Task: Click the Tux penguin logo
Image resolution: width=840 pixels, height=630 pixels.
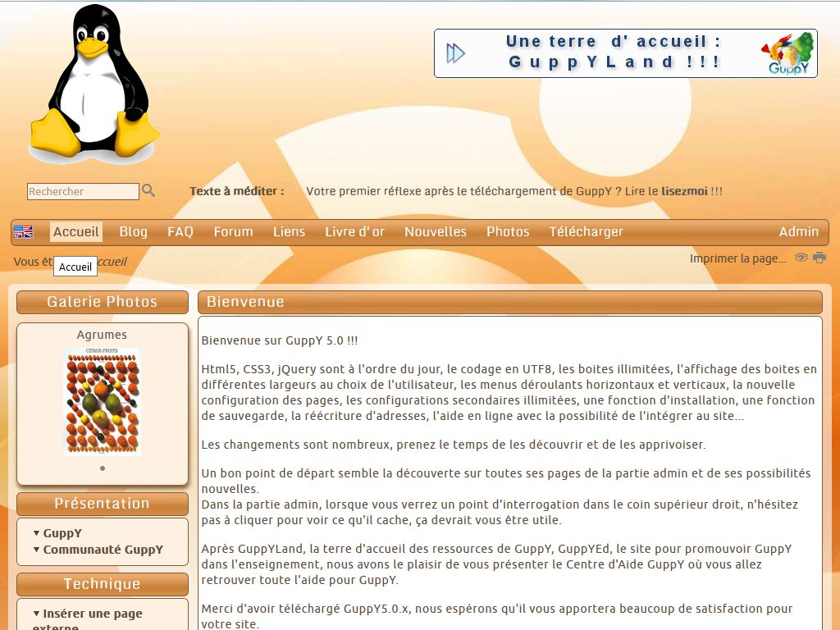Action: click(94, 83)
